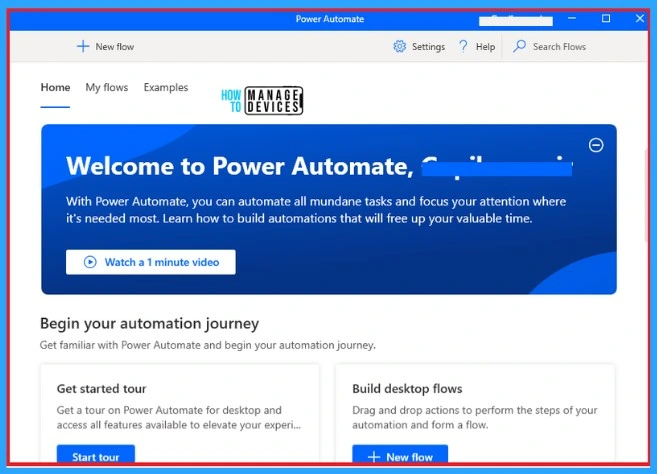Click the Watch a 1 minute video label
Viewport: 657px width, 474px height.
tap(162, 262)
